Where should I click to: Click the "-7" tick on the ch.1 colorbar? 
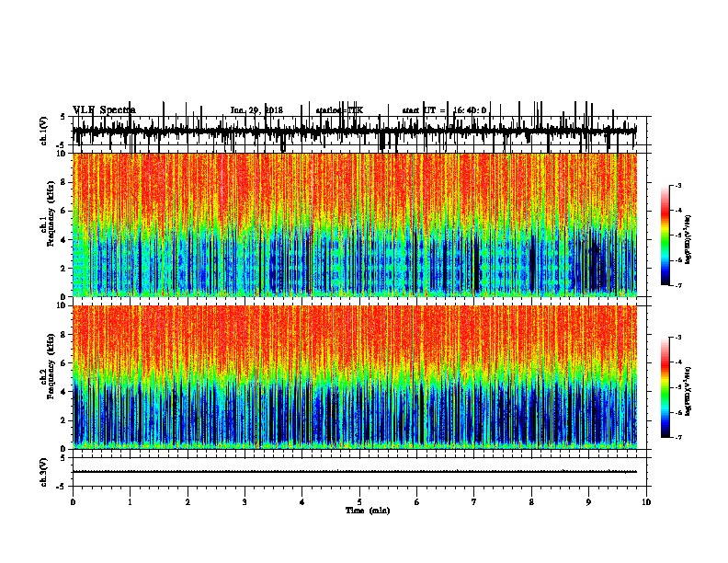click(x=677, y=285)
